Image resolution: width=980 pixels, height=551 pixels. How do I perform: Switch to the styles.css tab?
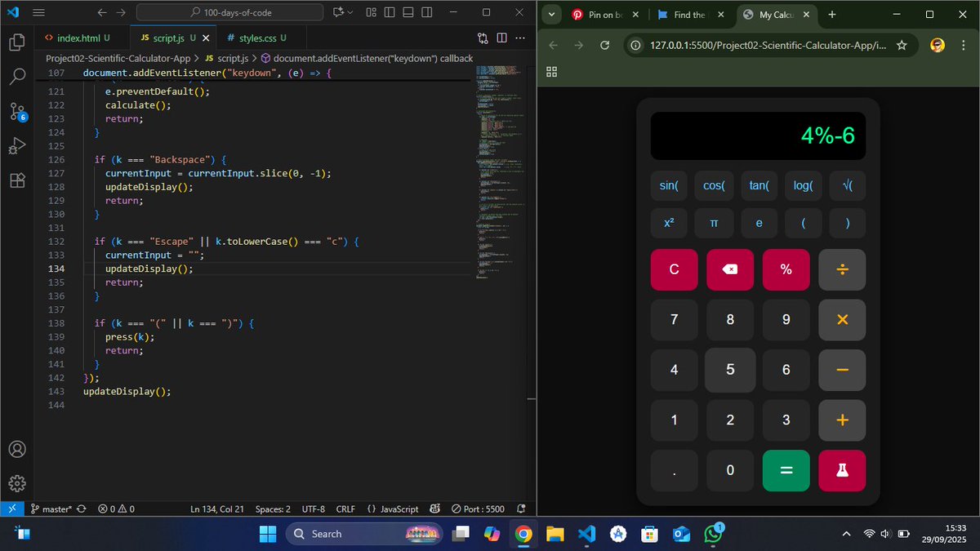point(259,38)
